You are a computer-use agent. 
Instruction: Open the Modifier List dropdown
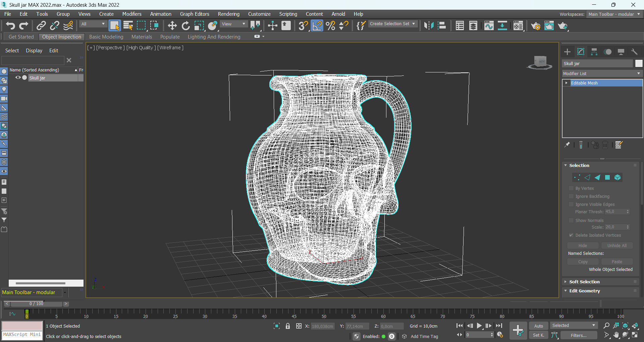(602, 73)
